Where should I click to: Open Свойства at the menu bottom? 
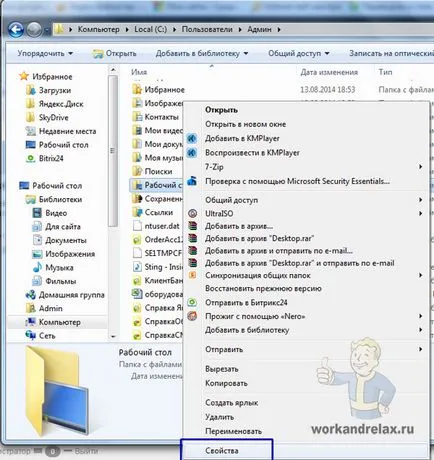222,451
